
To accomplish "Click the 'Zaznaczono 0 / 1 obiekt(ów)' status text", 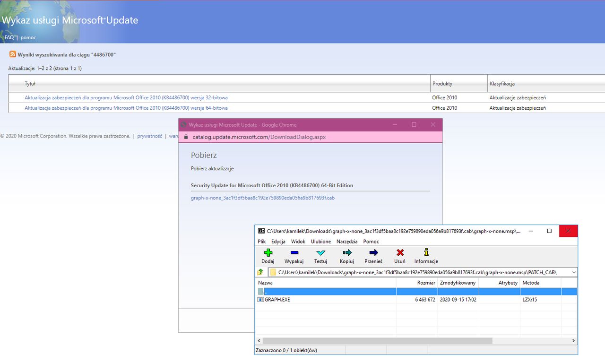I will tap(287, 350).
